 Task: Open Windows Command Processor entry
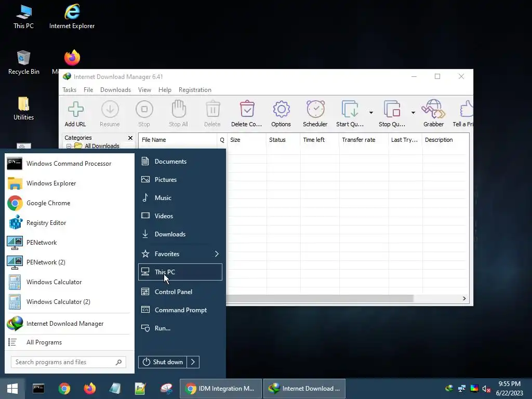(68, 164)
